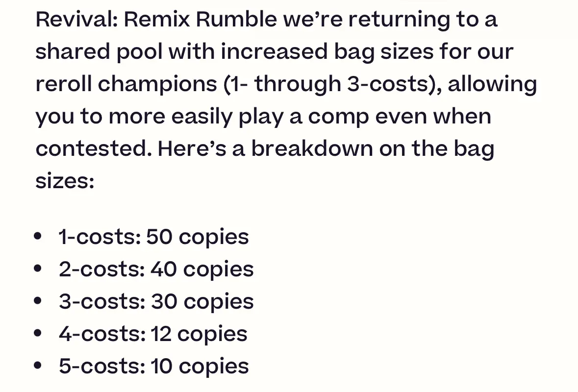Click the word 'contested.' in the paragraph

pyautogui.click(x=94, y=149)
